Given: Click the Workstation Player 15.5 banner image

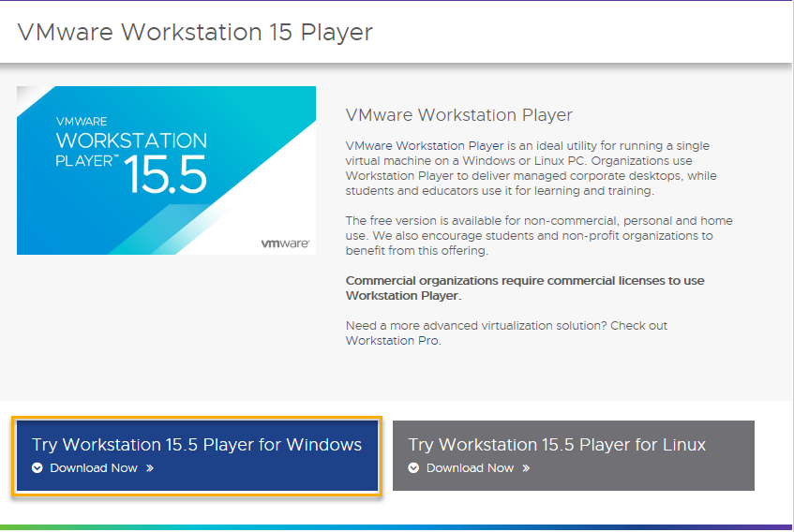Looking at the screenshot, I should [166, 170].
